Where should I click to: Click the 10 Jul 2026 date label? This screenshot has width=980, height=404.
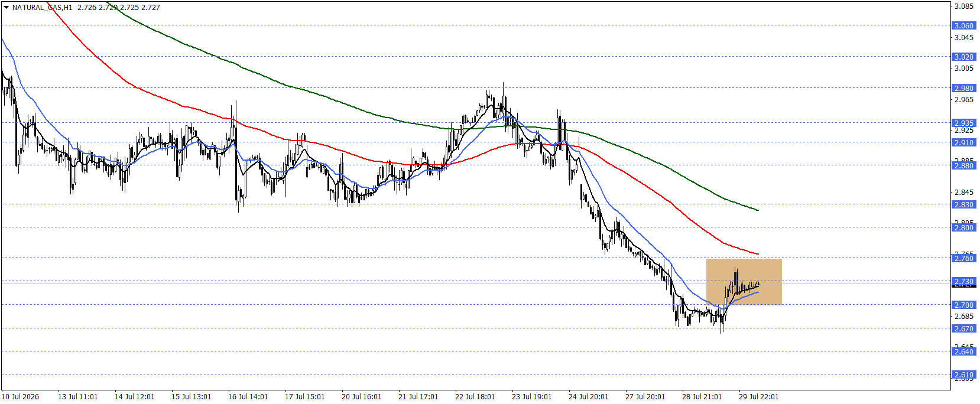(21, 397)
